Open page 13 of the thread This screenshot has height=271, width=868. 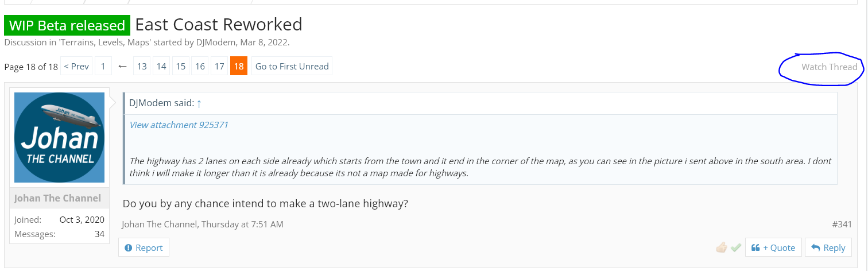(142, 66)
